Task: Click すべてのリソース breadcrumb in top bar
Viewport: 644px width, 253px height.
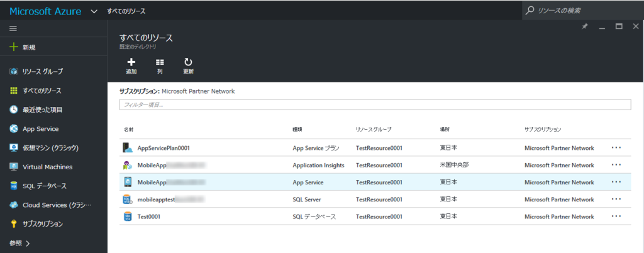Action: pyautogui.click(x=126, y=11)
